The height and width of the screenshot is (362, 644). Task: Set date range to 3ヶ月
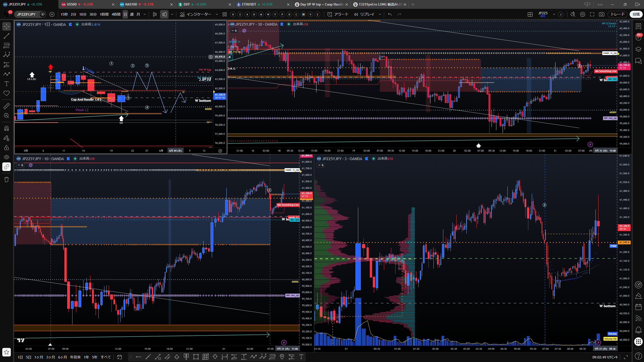pos(50,357)
